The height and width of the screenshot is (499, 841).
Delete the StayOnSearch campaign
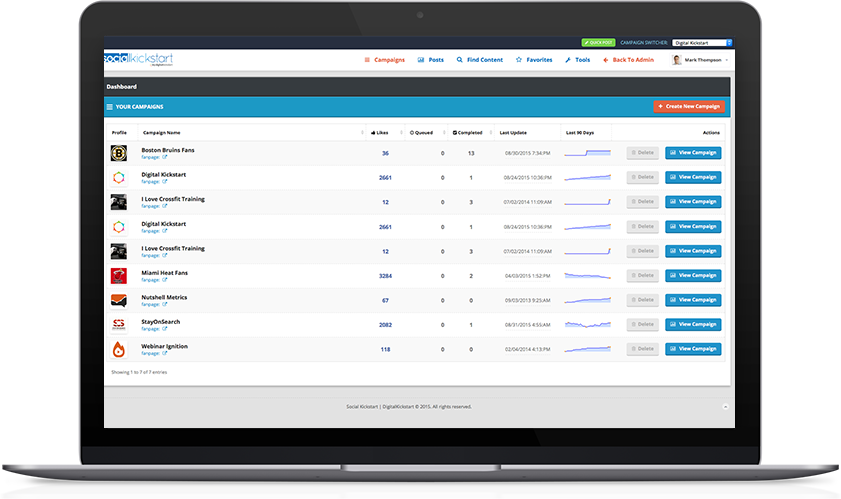(643, 324)
